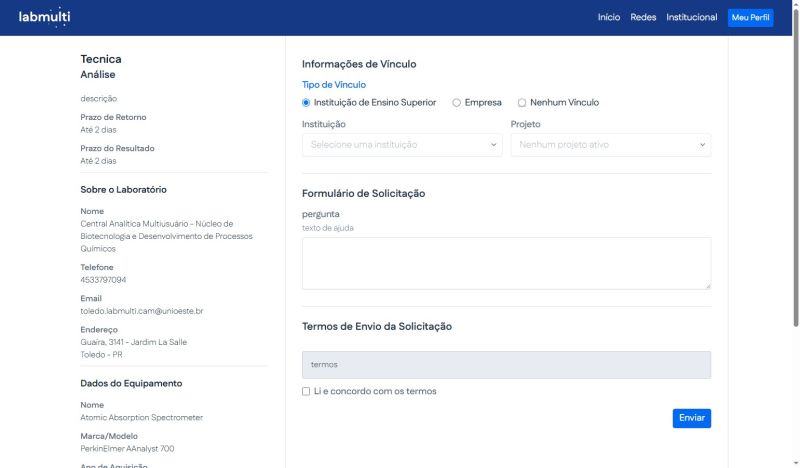Open the Início navigation item

(x=608, y=18)
